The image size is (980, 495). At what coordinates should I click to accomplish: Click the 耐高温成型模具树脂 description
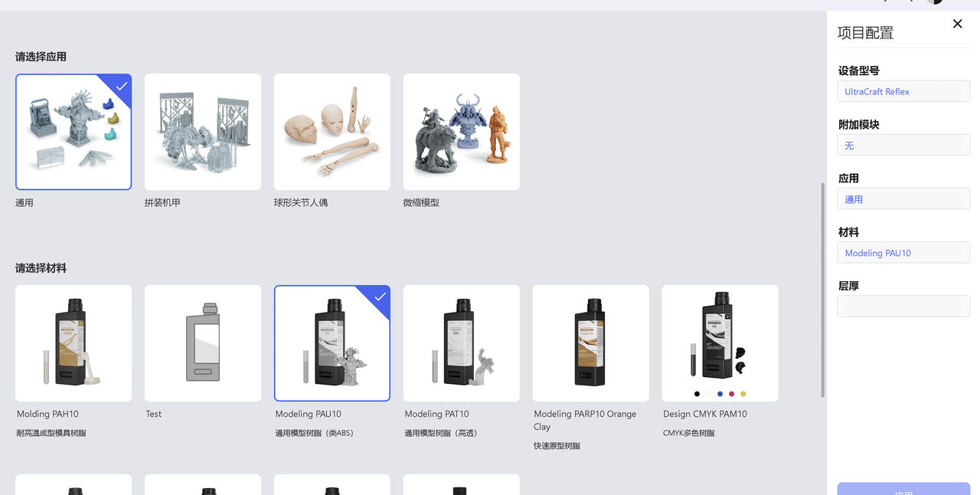pos(51,433)
